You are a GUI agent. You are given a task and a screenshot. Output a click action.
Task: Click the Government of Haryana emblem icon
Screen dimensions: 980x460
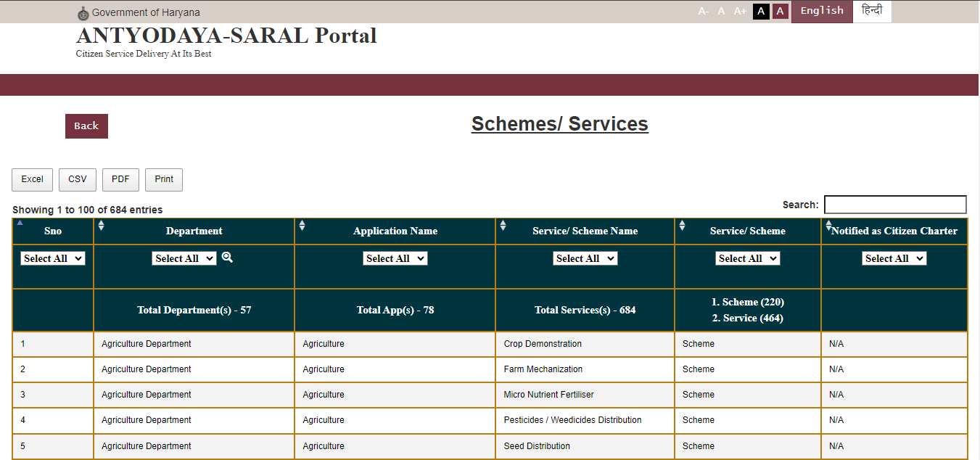(x=83, y=13)
